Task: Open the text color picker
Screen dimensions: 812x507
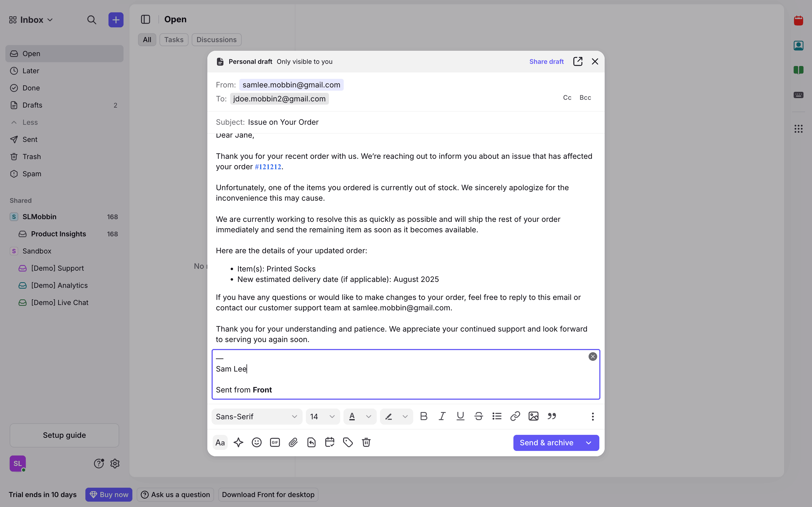Action: pyautogui.click(x=359, y=416)
